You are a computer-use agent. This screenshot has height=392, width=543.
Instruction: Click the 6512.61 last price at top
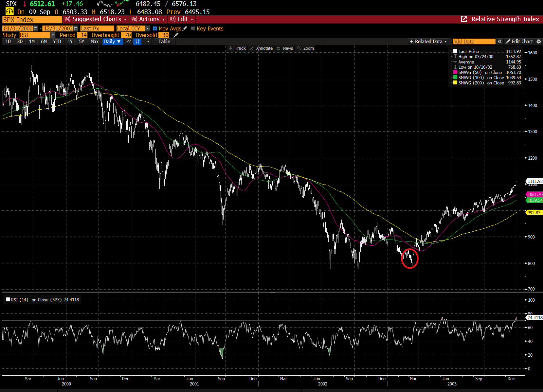pyautogui.click(x=42, y=4)
